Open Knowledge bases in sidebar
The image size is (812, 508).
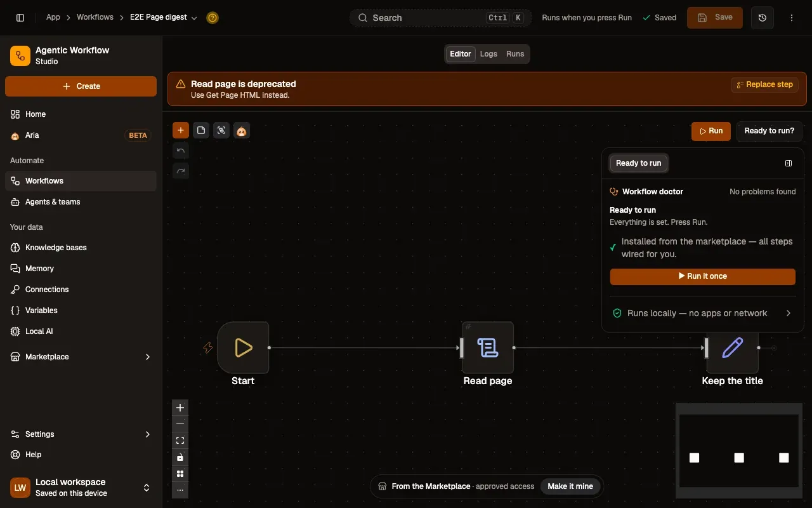81,248
